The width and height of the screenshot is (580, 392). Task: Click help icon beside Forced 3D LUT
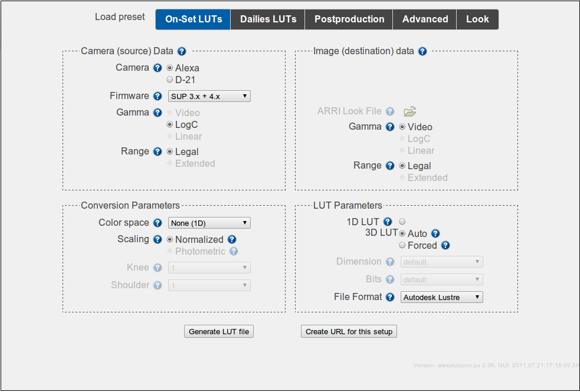[445, 245]
